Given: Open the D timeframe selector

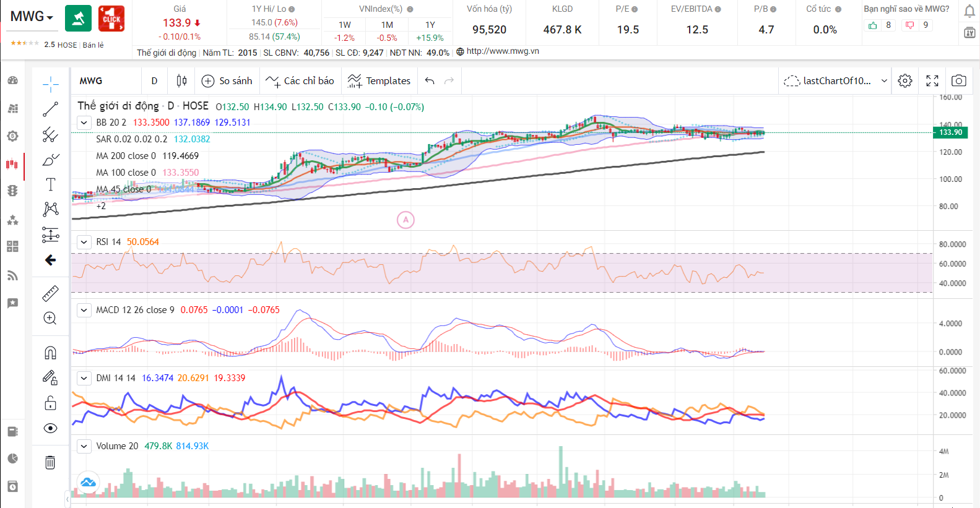Looking at the screenshot, I should point(155,81).
